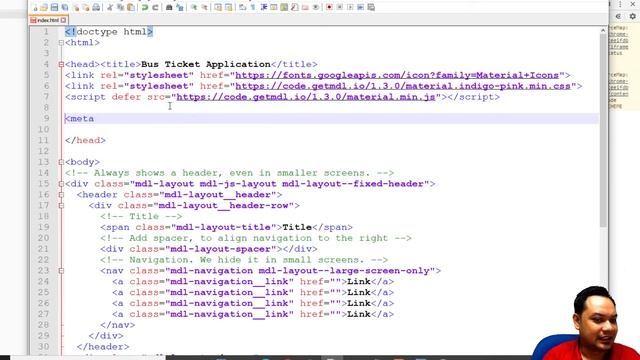This screenshot has height=360, width=640.
Task: Close the browser DevTools panel
Action: tap(632, 4)
